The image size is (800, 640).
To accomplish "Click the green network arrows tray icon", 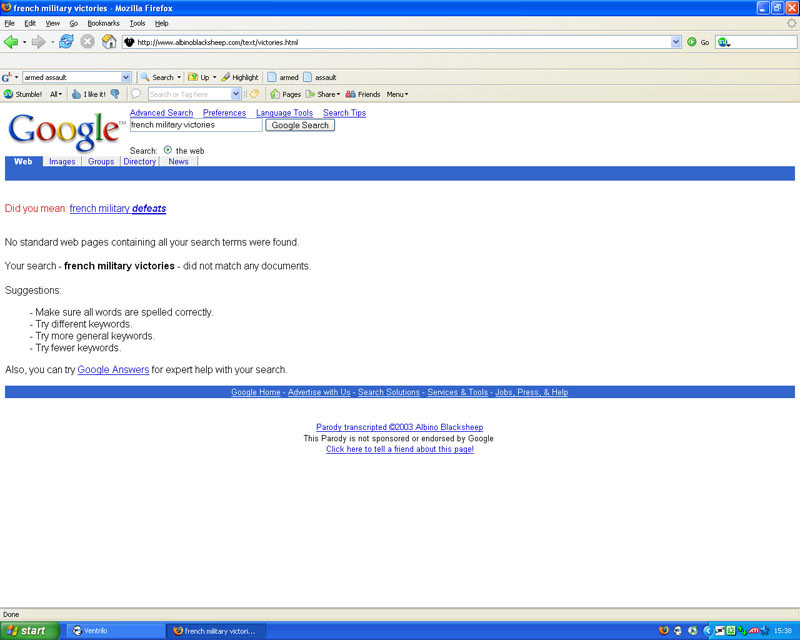I will pyautogui.click(x=742, y=631).
